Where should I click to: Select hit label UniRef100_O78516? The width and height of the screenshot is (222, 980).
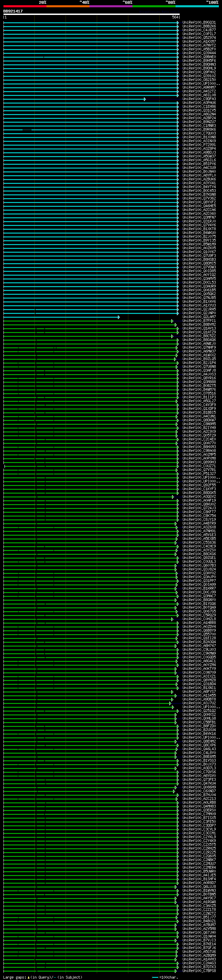pos(199,394)
